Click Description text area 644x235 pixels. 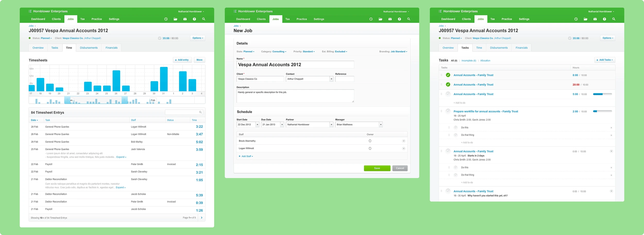tap(295, 96)
